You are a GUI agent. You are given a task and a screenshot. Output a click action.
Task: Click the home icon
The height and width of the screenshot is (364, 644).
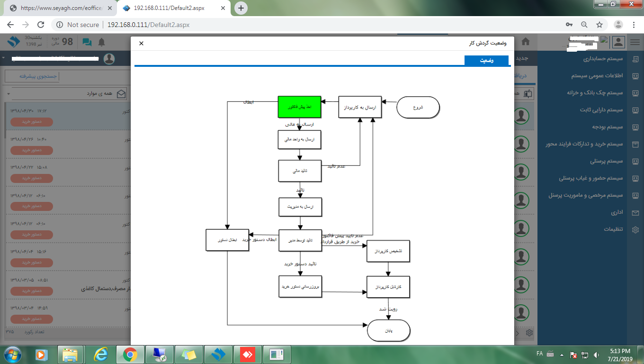526,42
